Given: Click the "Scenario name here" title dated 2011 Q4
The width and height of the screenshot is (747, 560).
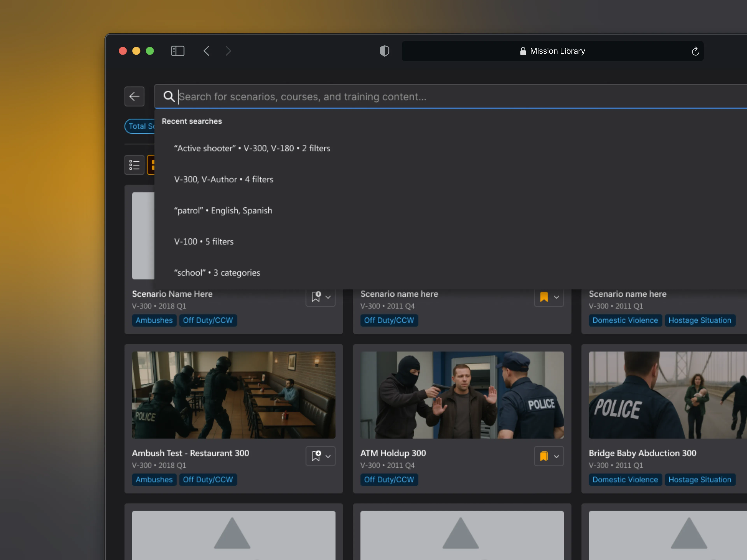Looking at the screenshot, I should click(x=399, y=294).
